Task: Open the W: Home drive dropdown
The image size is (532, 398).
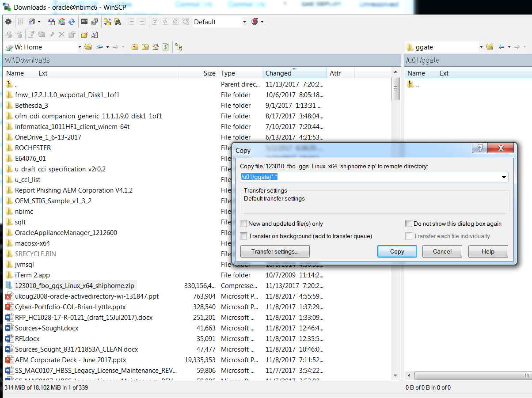Action: pyautogui.click(x=80, y=47)
